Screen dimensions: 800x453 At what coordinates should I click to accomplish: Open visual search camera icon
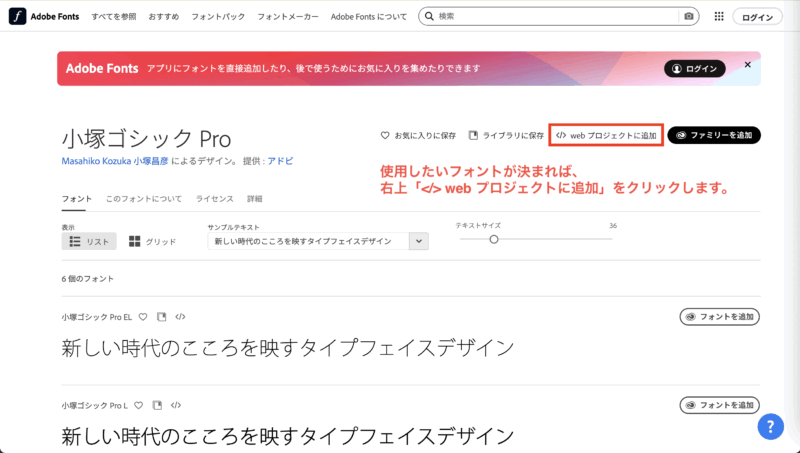pos(689,16)
